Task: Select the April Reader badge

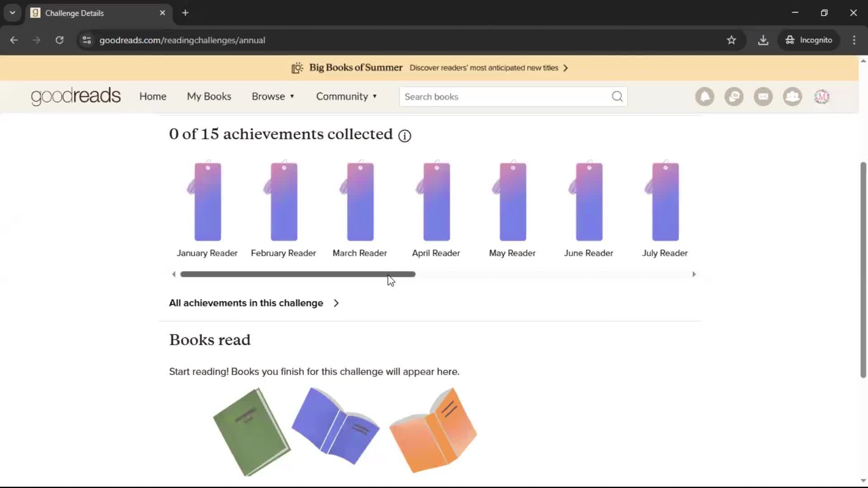Action: click(x=435, y=201)
